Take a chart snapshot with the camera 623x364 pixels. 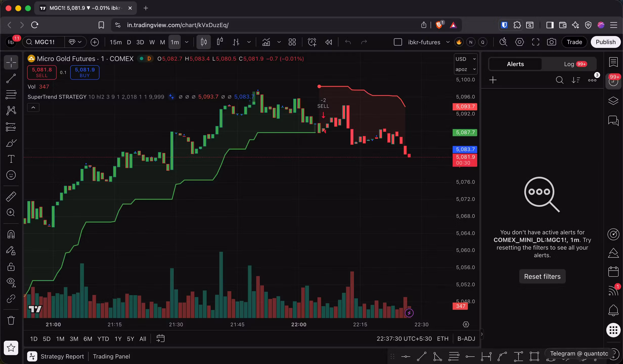click(x=552, y=42)
